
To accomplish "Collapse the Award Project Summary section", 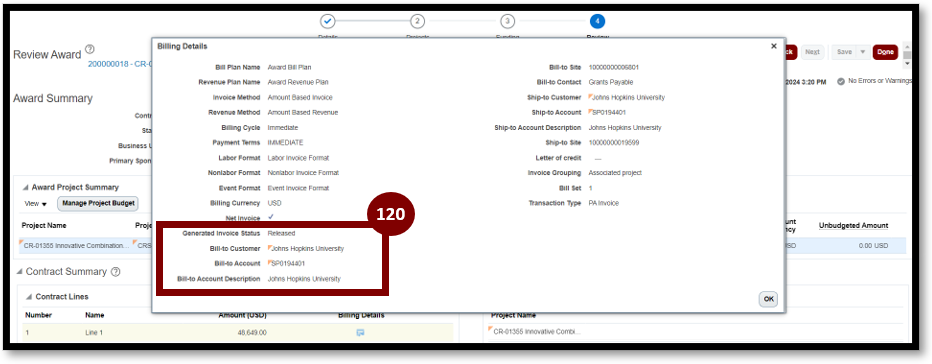I will pos(26,187).
